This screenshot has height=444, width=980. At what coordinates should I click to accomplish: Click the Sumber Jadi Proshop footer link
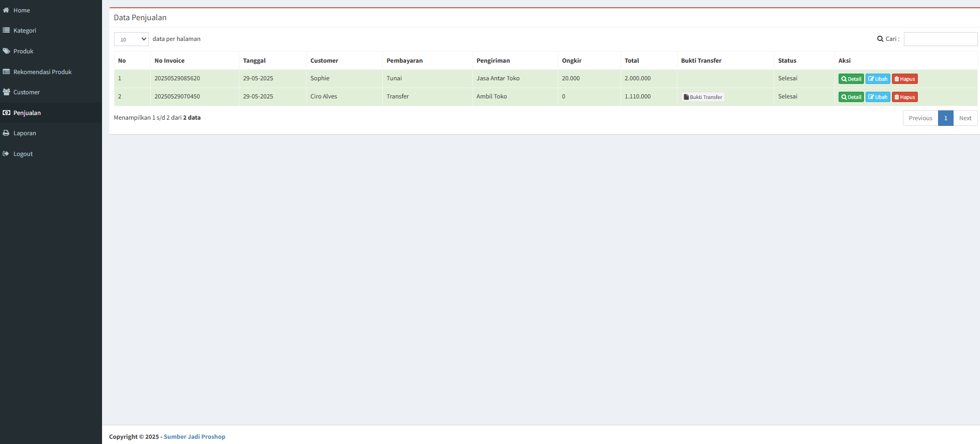pyautogui.click(x=194, y=437)
